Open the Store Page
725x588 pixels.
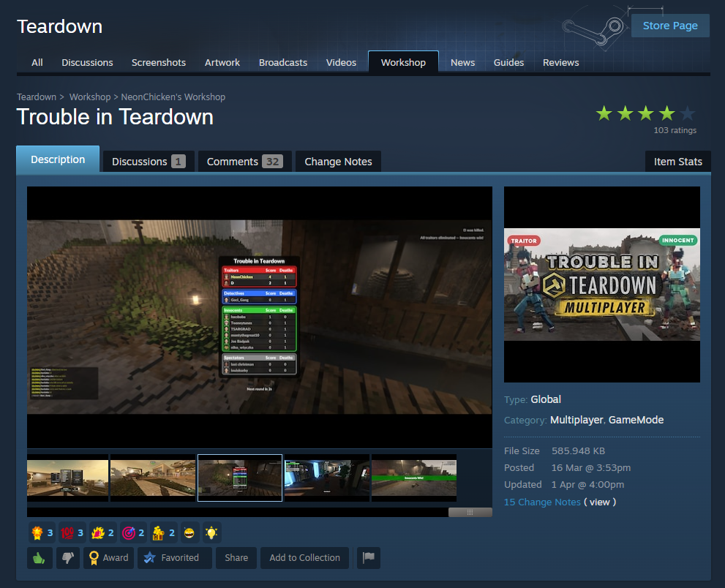point(670,26)
